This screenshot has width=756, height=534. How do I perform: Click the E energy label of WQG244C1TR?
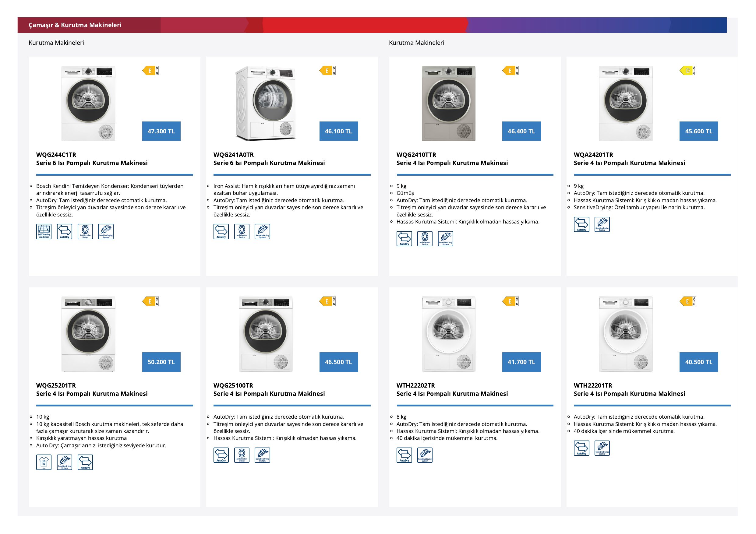(150, 70)
